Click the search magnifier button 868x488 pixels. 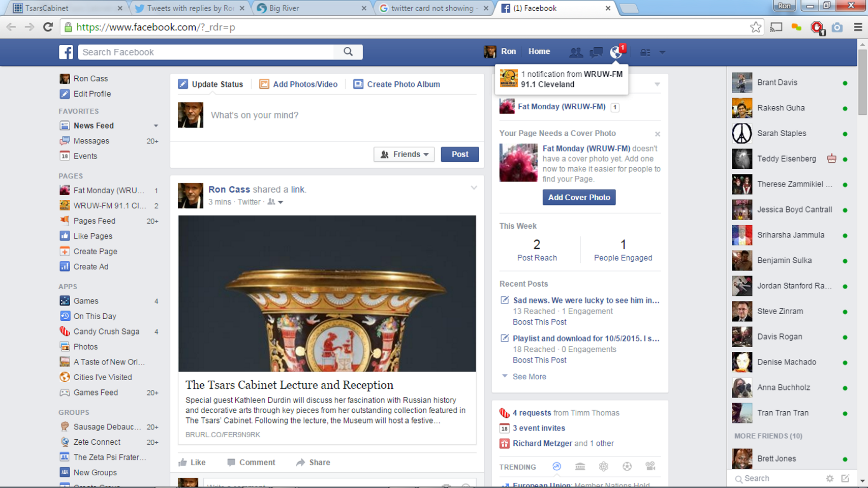pyautogui.click(x=348, y=52)
